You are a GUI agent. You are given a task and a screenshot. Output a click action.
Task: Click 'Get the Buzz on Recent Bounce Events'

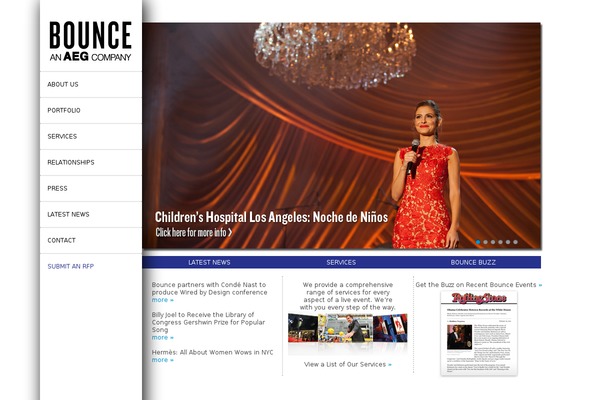[x=479, y=285]
